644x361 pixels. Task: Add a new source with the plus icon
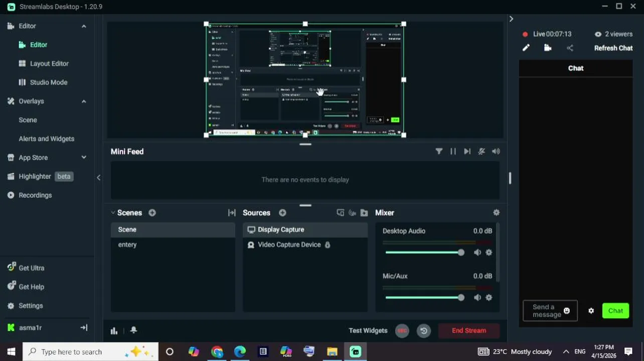(282, 213)
